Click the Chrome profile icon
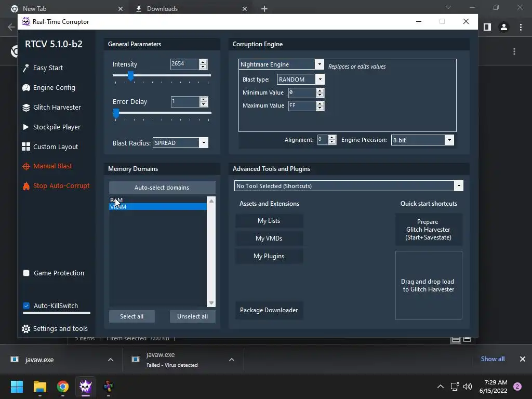Viewport: 532px width, 399px height. (504, 27)
